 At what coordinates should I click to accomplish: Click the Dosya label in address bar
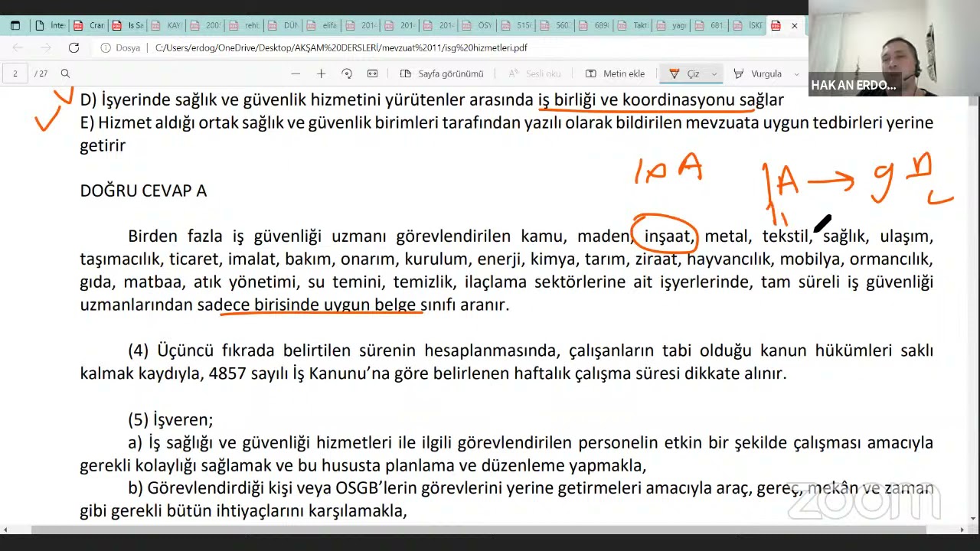coord(128,47)
